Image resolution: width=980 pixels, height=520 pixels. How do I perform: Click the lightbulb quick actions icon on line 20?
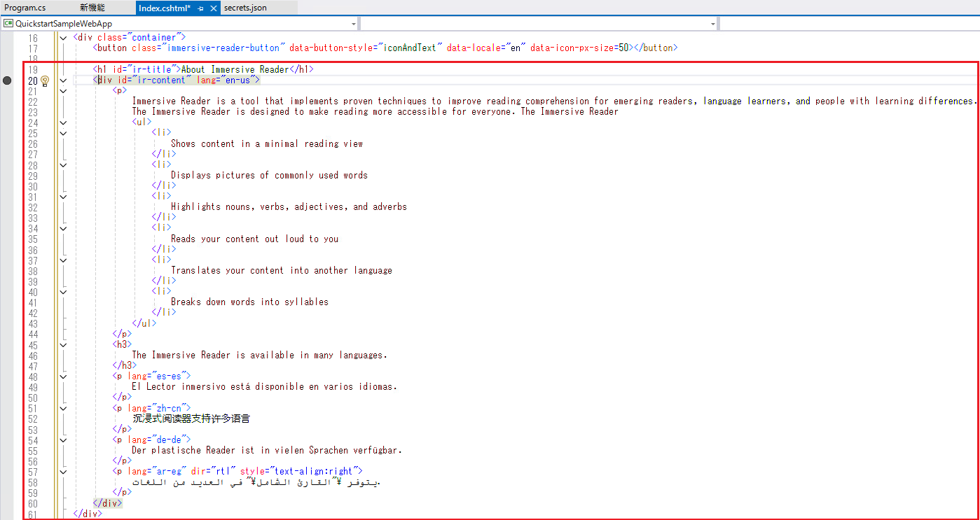tap(45, 80)
